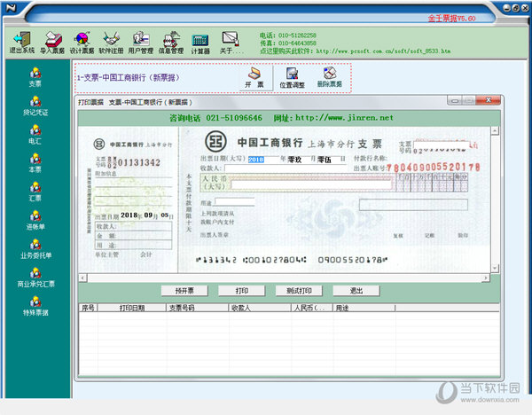
Task: Launch the 计算器 calculator
Action: [x=200, y=44]
